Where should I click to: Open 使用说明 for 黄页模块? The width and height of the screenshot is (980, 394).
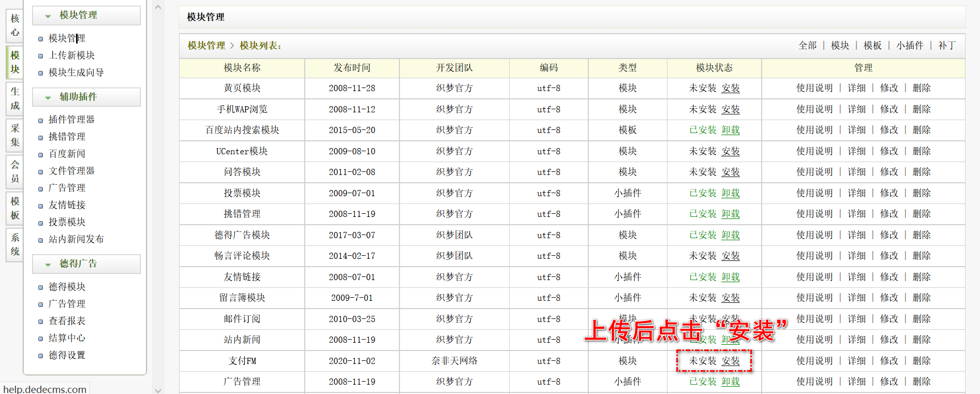(x=814, y=88)
